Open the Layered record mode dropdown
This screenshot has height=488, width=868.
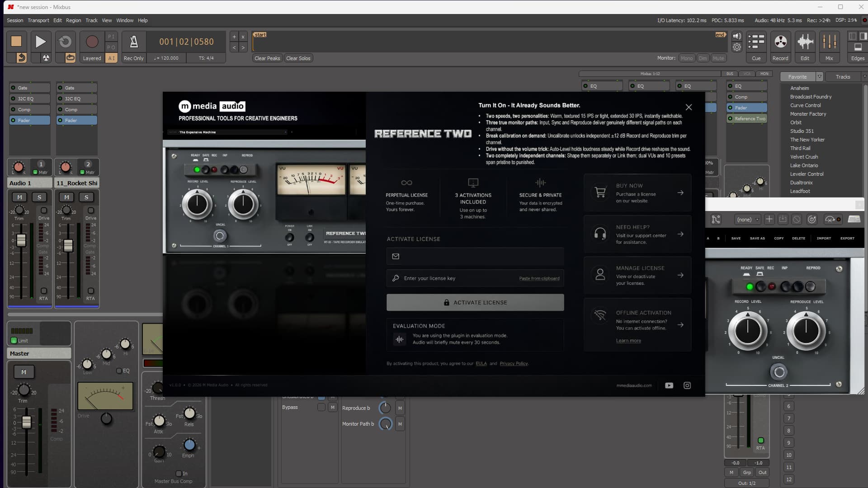pos(92,58)
